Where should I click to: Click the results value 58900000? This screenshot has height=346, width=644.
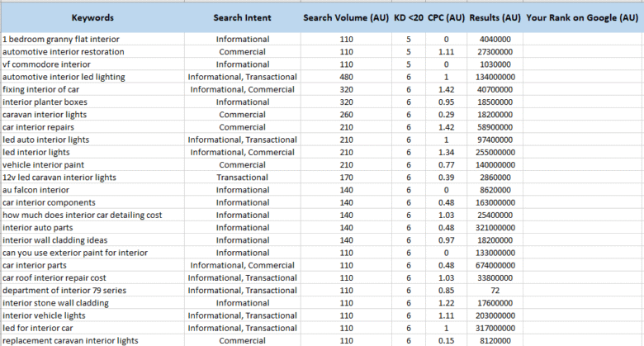[x=495, y=127]
